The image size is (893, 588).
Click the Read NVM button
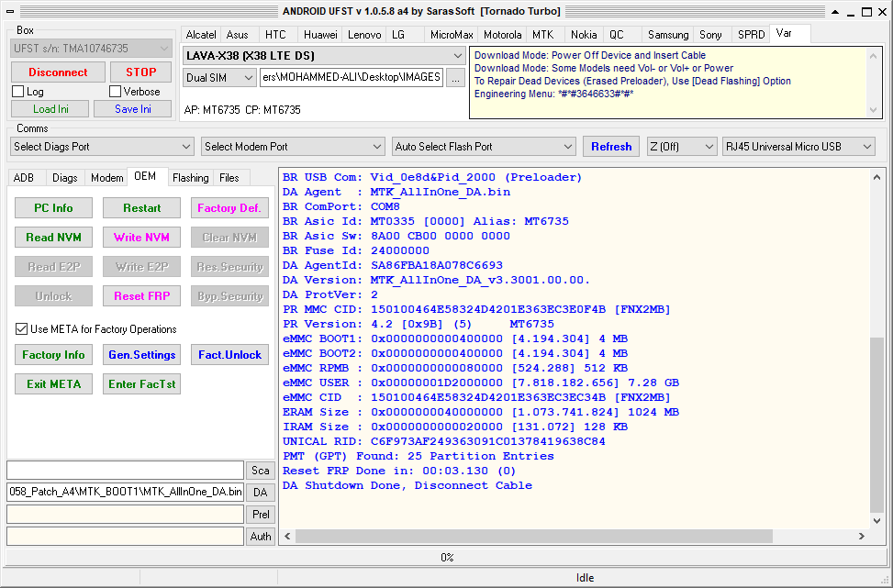[x=53, y=238]
